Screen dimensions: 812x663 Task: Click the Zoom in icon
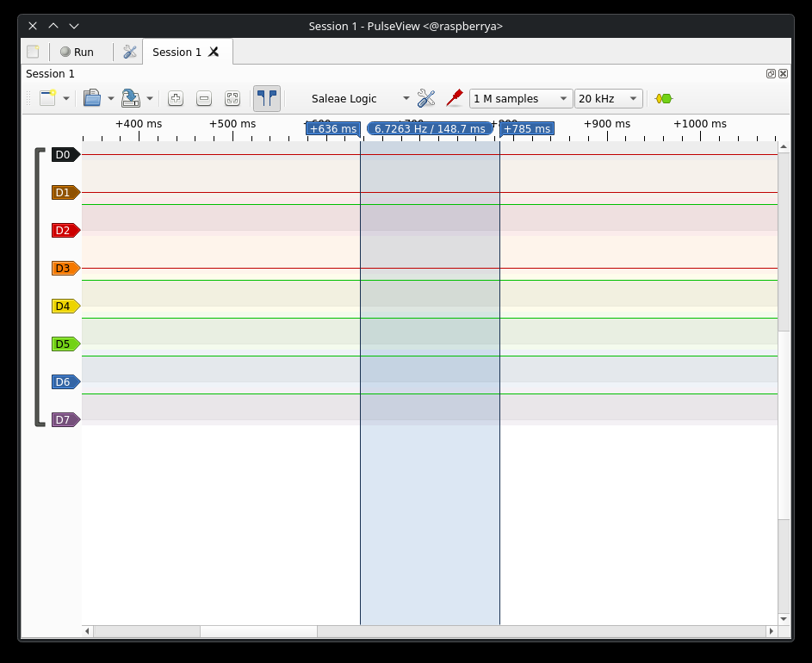coord(176,98)
